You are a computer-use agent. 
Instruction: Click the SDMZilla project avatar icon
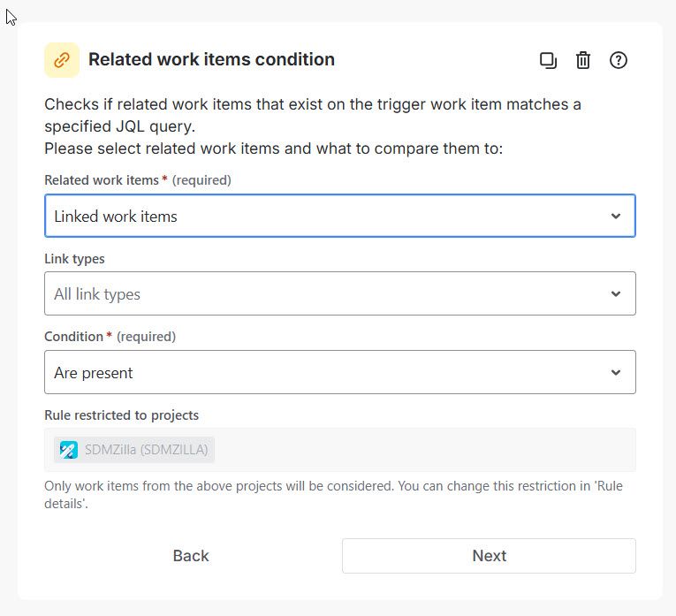[x=69, y=450]
